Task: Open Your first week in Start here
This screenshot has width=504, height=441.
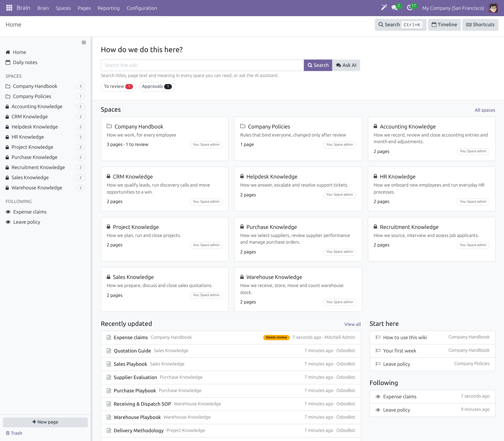Action: click(432, 351)
